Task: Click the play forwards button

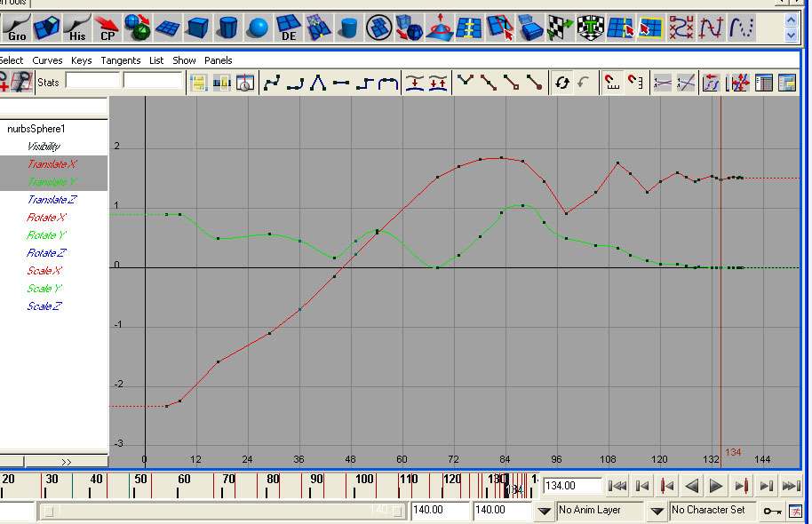Action: pos(716,486)
